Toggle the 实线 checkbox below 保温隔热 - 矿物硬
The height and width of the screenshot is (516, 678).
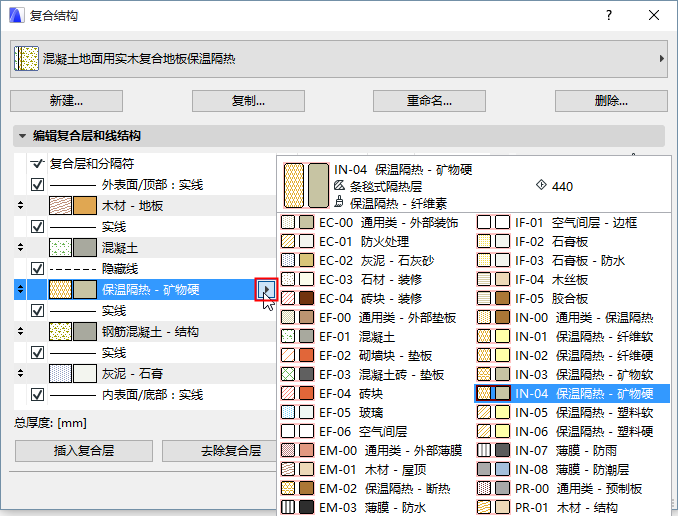pyautogui.click(x=38, y=311)
